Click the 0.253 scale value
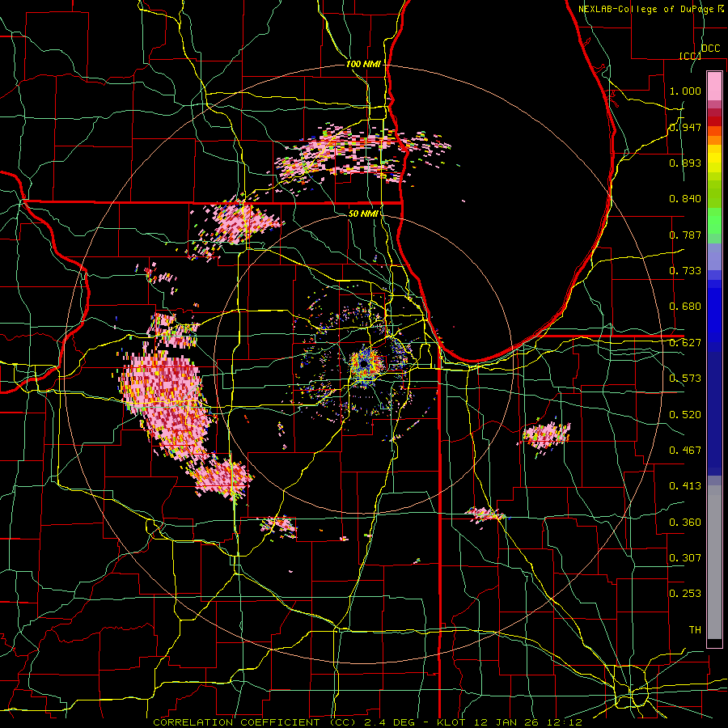Viewport: 728px width, 728px height. [x=685, y=594]
